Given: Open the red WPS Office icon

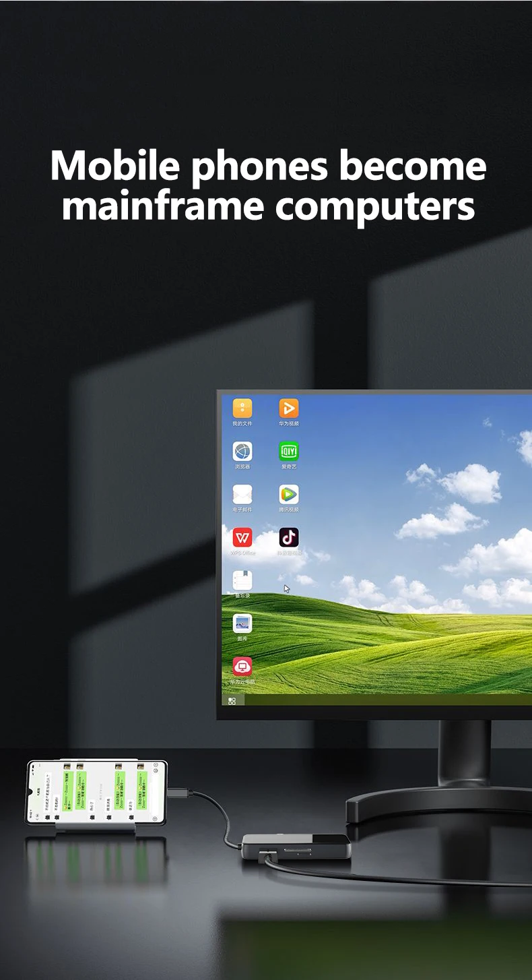Looking at the screenshot, I should (x=242, y=537).
